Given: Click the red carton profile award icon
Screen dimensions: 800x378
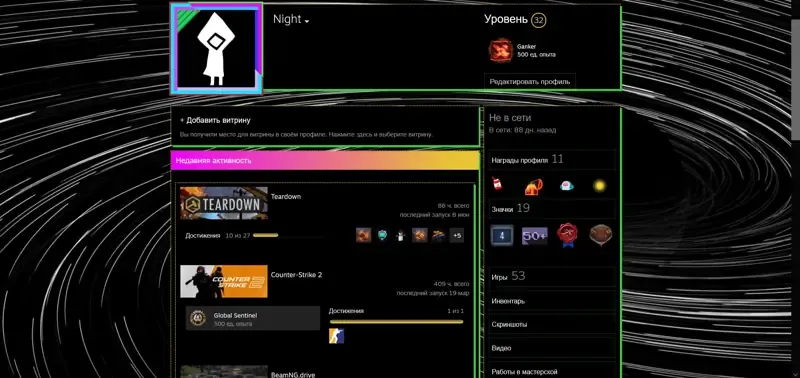Looking at the screenshot, I should [x=496, y=184].
